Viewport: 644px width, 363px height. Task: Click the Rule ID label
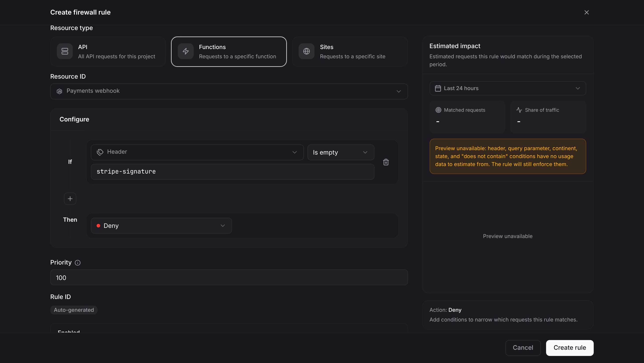click(x=60, y=297)
